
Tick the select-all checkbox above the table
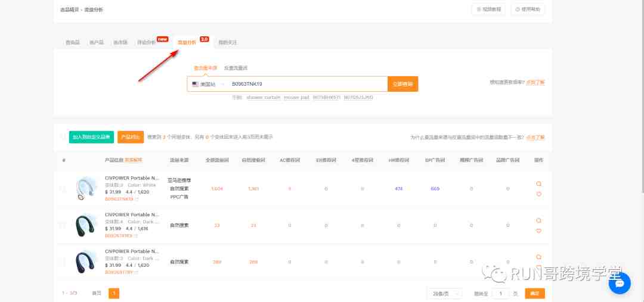click(x=63, y=137)
